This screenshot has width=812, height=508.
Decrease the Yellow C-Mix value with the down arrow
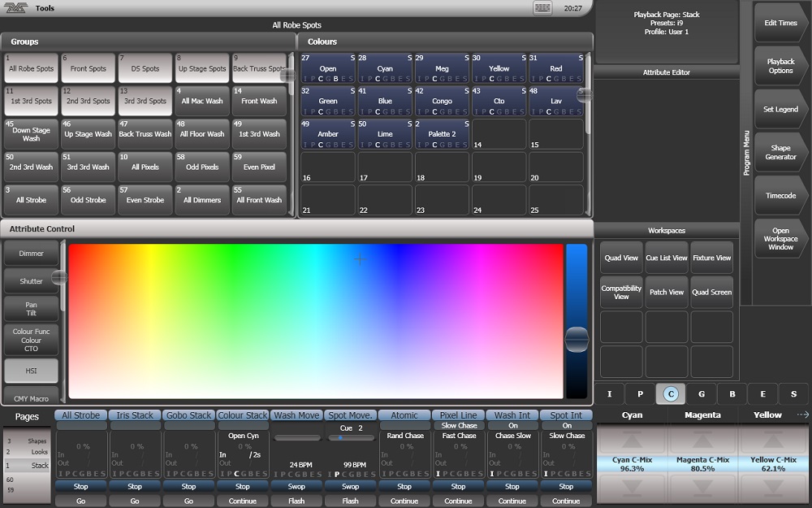click(773, 487)
